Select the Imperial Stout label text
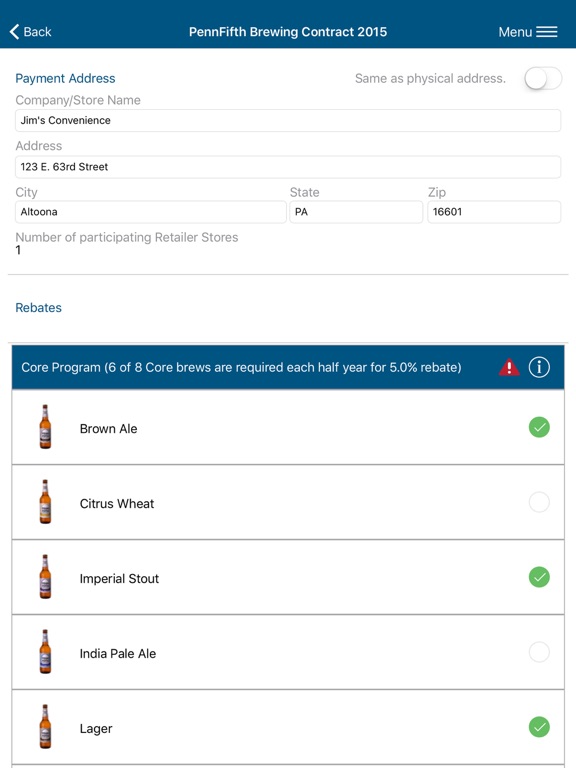Screen dimensions: 576x768 coord(119,578)
